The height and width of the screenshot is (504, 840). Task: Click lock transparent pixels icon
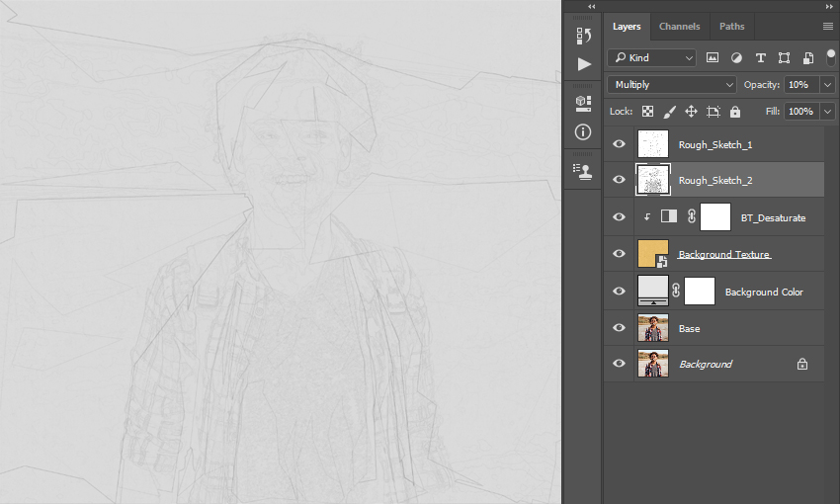(x=647, y=112)
